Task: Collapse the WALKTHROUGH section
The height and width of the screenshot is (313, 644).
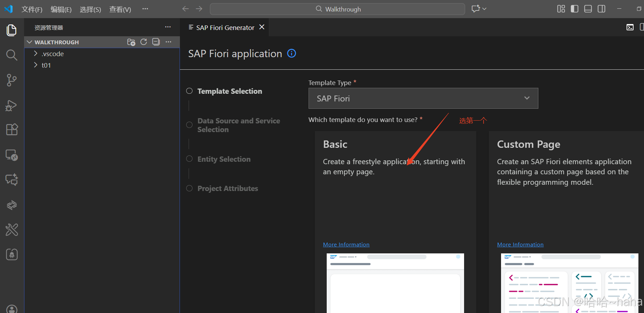Action: pos(30,42)
